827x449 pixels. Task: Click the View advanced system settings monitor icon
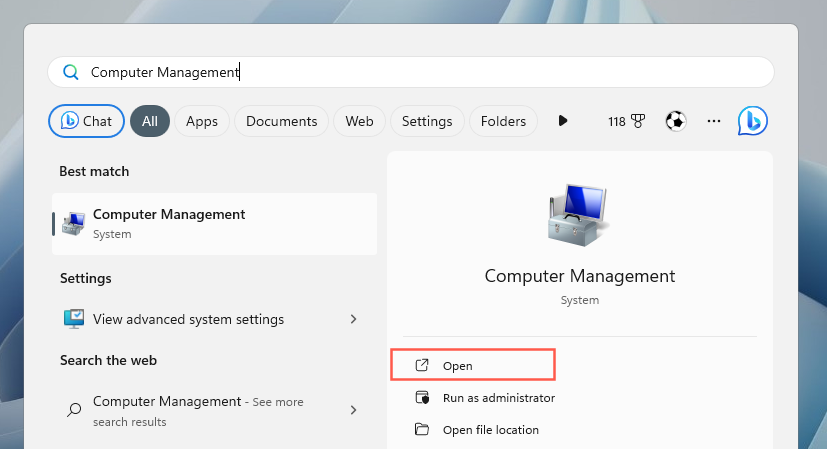pyautogui.click(x=73, y=319)
